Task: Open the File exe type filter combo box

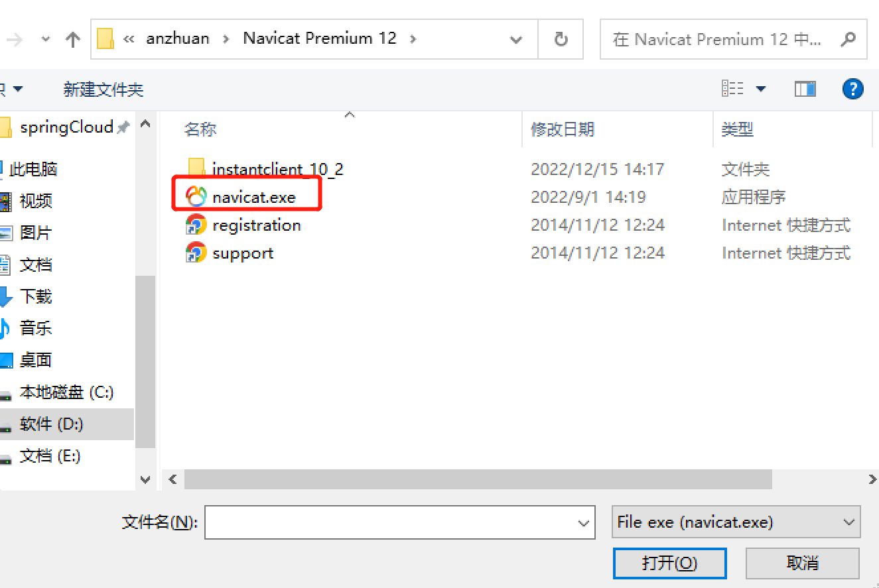Action: pos(736,522)
